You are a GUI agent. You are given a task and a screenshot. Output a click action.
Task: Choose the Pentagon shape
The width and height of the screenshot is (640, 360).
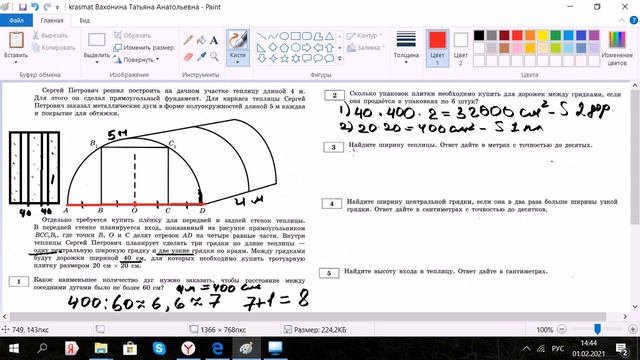point(284,47)
